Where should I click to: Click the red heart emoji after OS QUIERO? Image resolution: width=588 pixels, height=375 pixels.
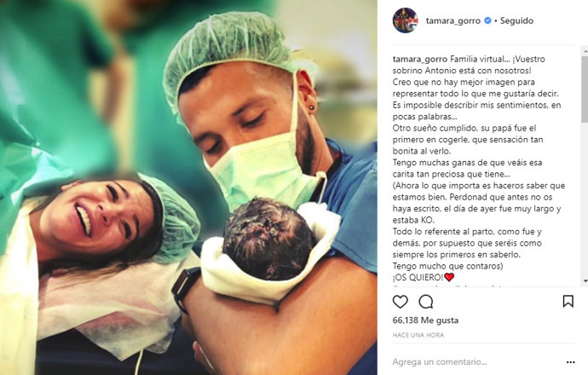[449, 277]
